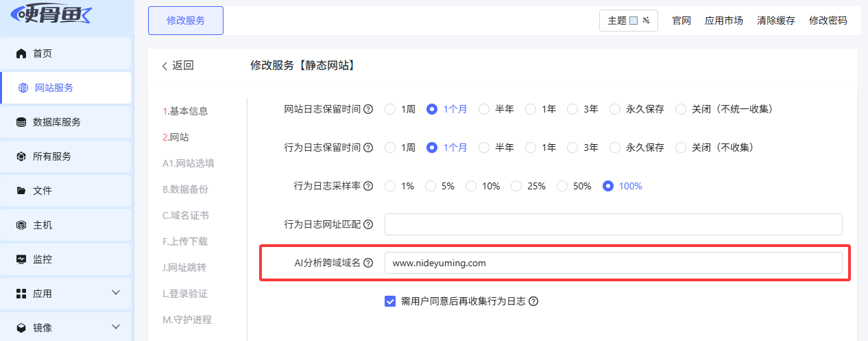Open the 主题 theme selector
Image resolution: width=868 pixels, height=341 pixels.
628,21
